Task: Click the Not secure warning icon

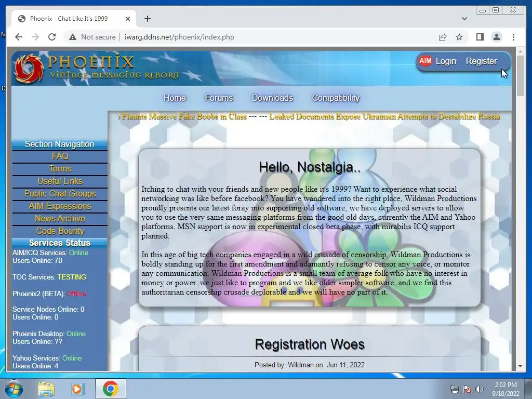Action: 73,37
